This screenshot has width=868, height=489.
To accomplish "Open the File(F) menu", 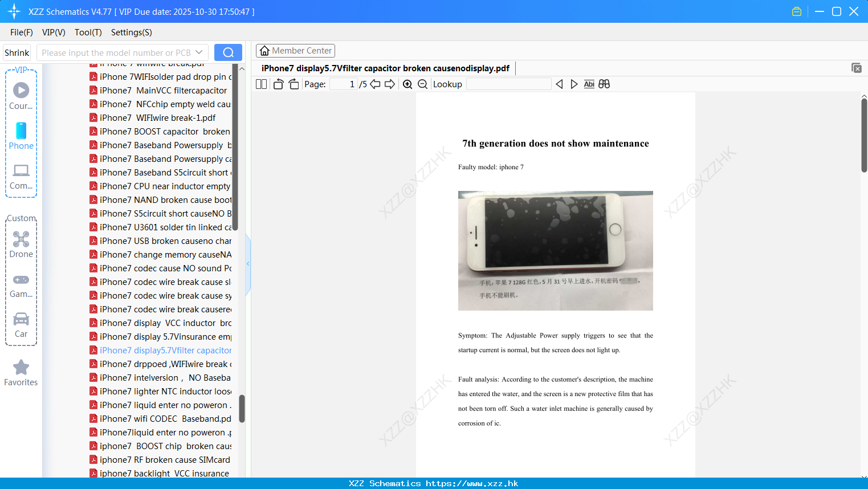I will pos(22,32).
